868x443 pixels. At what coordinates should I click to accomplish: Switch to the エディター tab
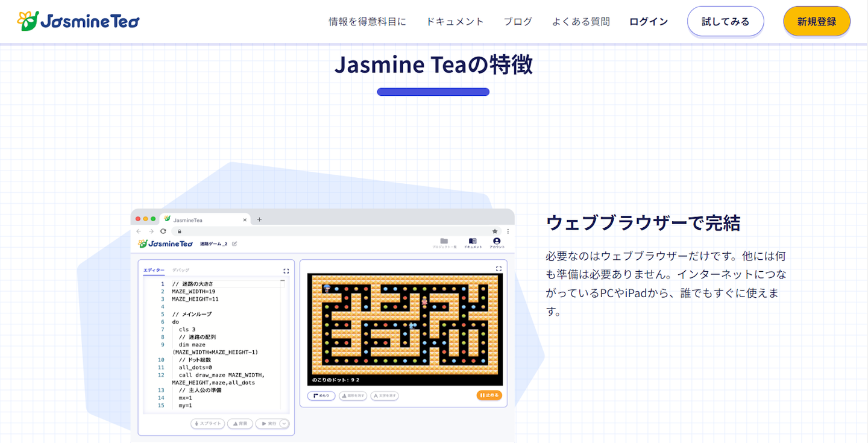154,271
